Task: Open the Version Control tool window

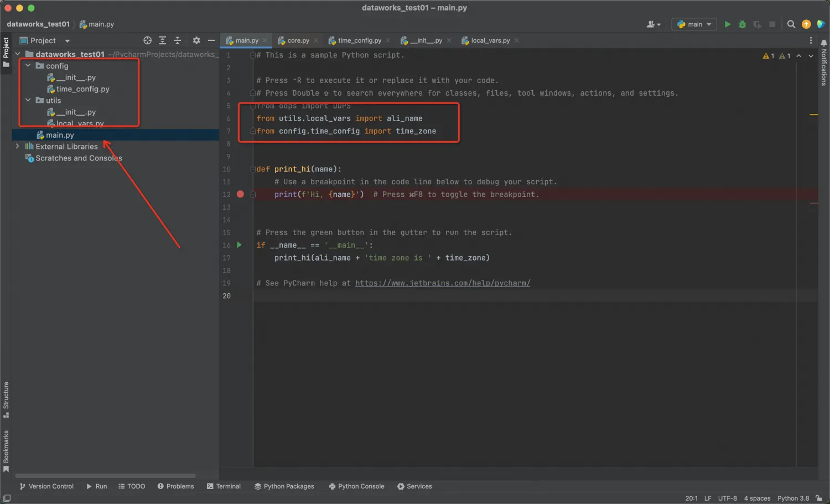Action: point(47,486)
